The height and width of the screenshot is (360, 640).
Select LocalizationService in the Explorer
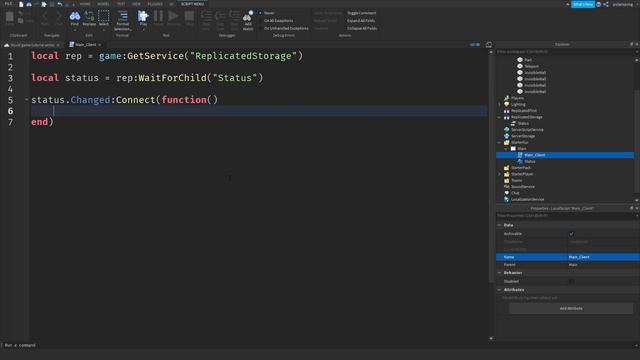coord(527,200)
